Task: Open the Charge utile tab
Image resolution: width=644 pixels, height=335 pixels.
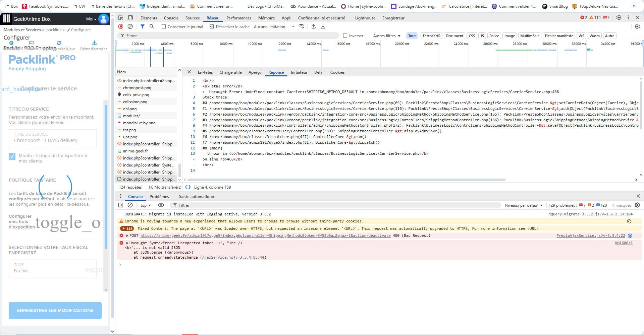Action: (231, 72)
